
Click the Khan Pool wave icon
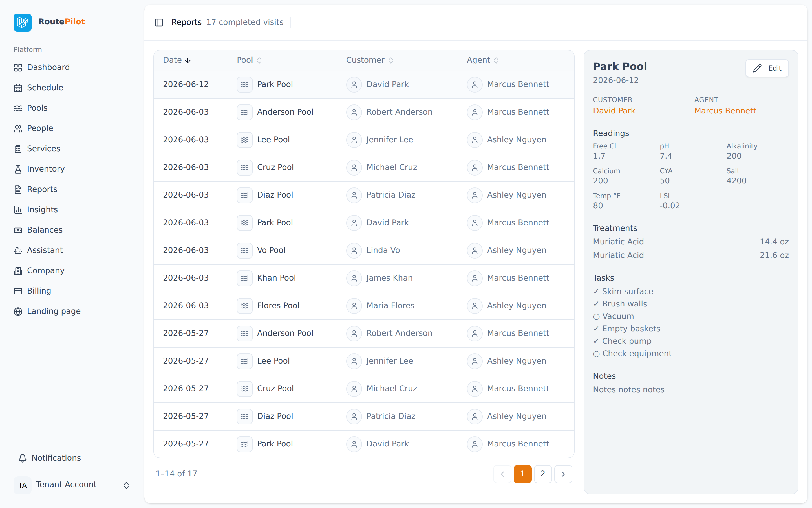[x=245, y=278]
